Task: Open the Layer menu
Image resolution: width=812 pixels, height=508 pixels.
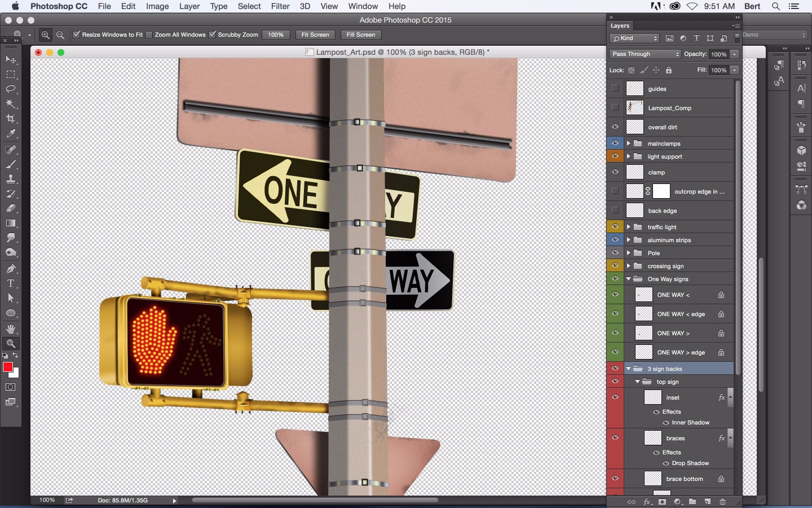Action: (189, 6)
